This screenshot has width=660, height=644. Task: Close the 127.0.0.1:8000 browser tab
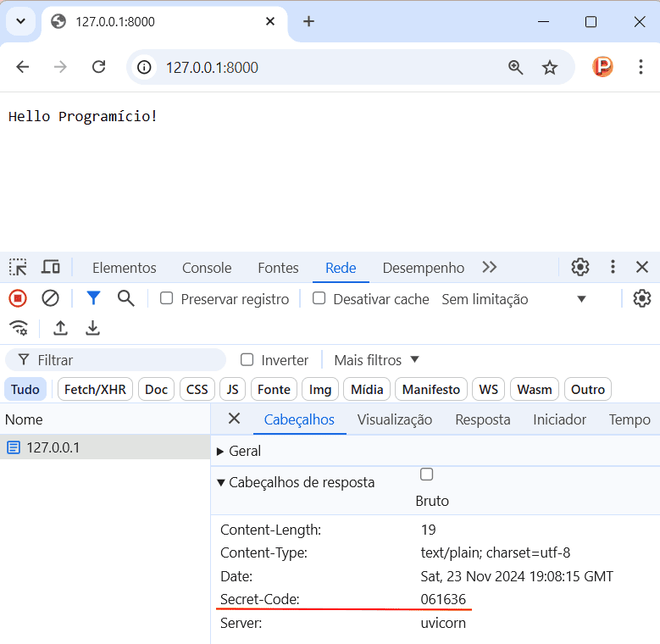click(x=270, y=21)
